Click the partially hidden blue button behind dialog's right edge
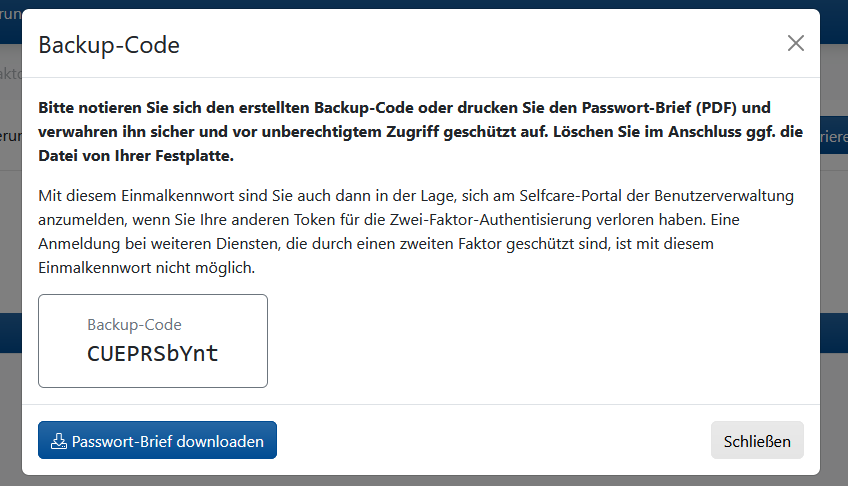848x486 pixels. coord(834,136)
